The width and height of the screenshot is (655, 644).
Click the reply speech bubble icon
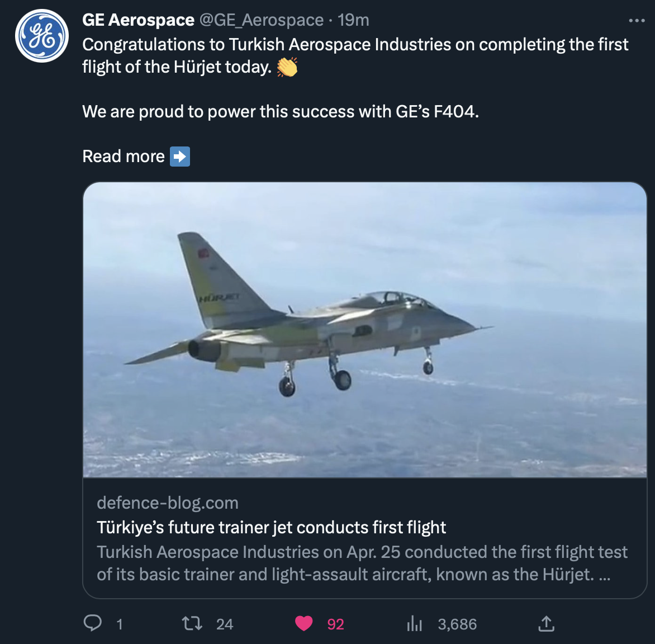tap(93, 623)
